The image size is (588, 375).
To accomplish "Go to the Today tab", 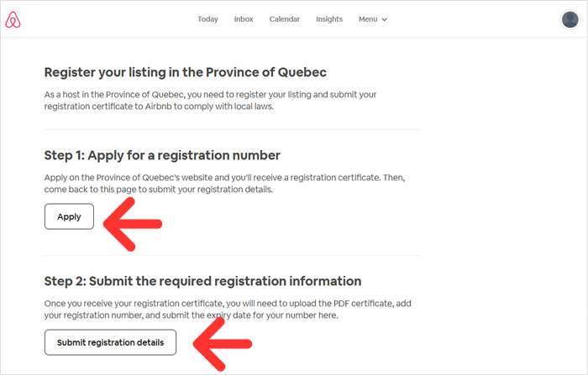I will [207, 19].
